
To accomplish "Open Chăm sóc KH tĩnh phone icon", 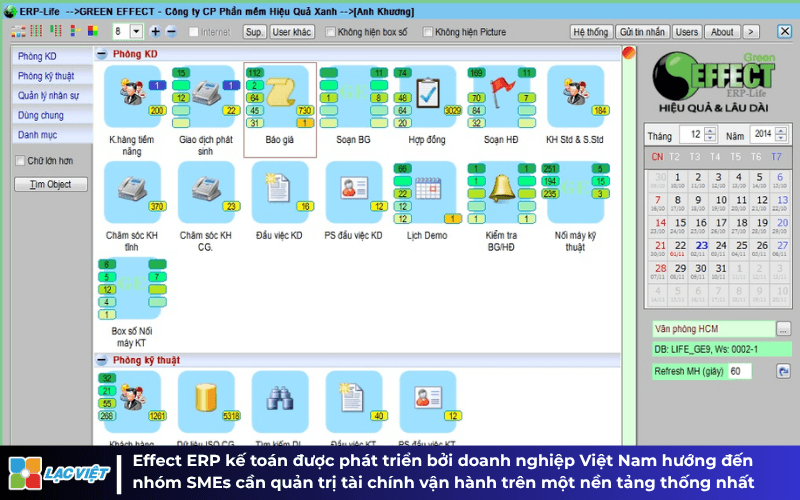I will (132, 192).
